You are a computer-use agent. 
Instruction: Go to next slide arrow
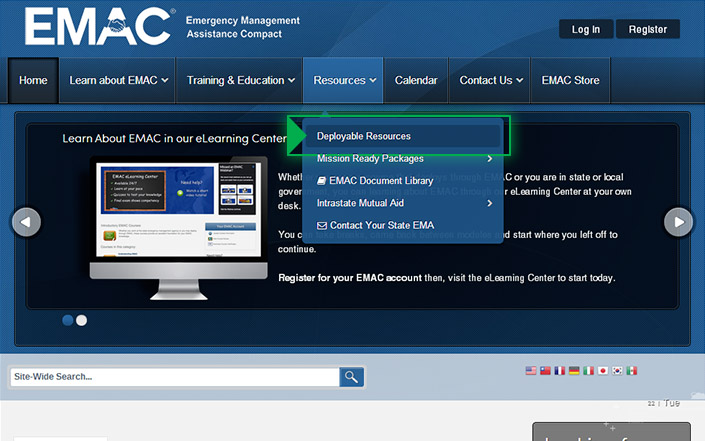(x=678, y=222)
